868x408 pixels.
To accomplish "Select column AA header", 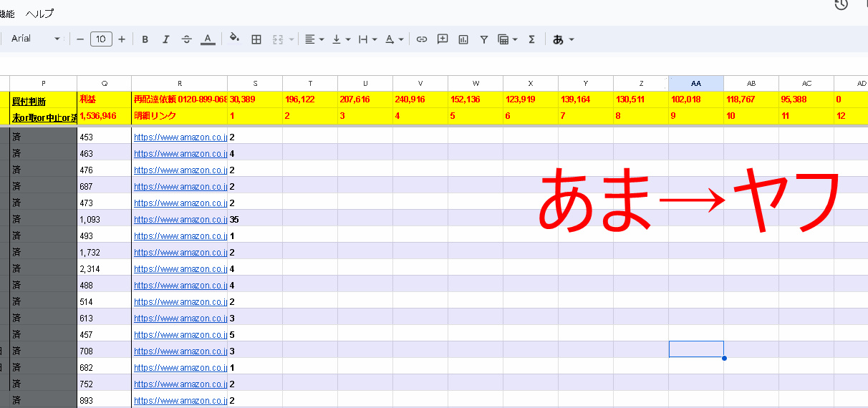I will coord(696,83).
